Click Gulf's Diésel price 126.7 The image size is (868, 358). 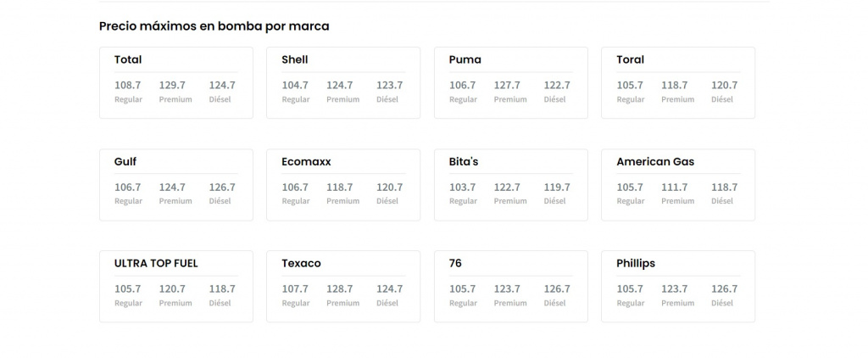click(x=222, y=187)
